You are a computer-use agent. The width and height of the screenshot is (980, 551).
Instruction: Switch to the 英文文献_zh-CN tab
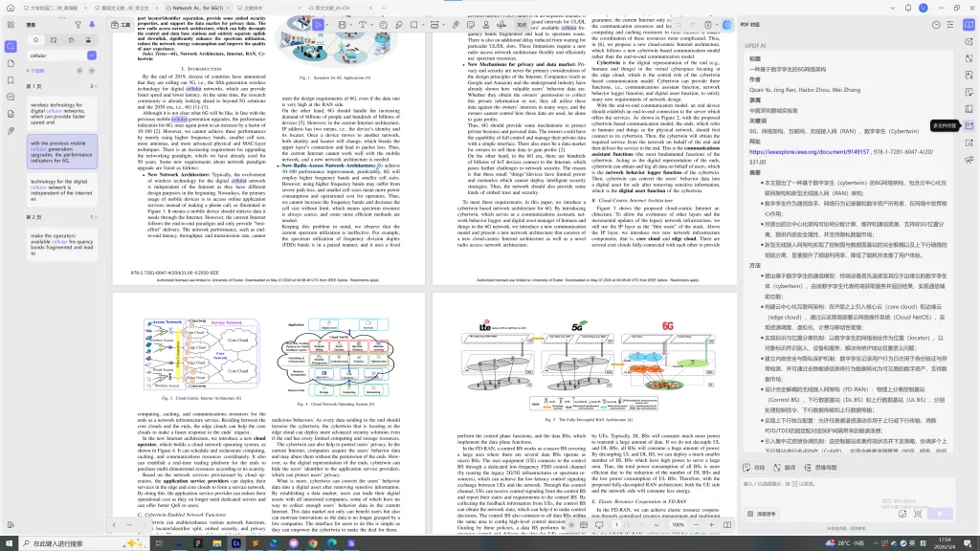334,7
